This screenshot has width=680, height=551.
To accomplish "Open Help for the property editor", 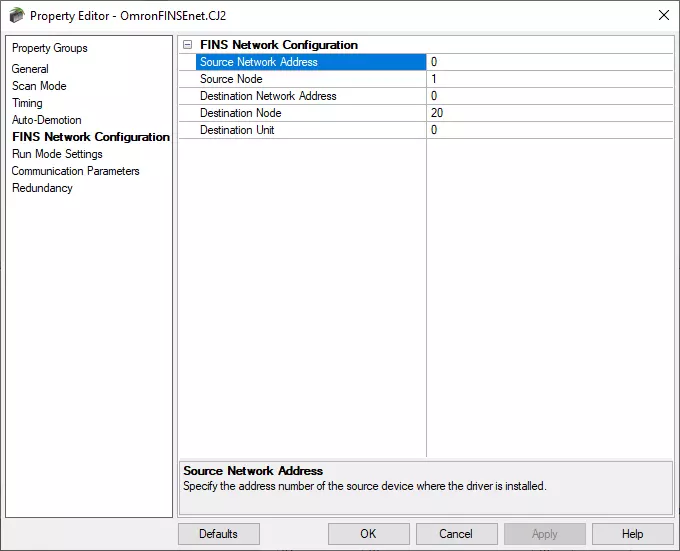I will click(x=633, y=534).
